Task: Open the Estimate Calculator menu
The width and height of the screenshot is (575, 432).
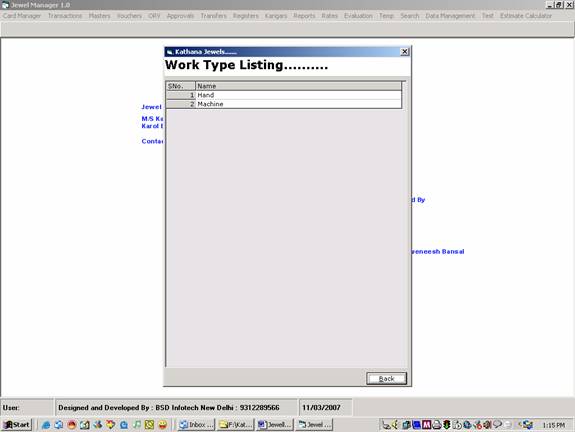Action: [x=526, y=16]
